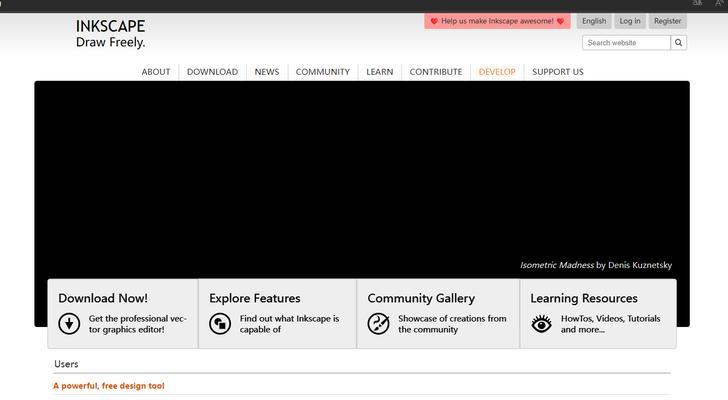Click the download arrow icon
Screen dimensions: 728x400
click(x=69, y=323)
